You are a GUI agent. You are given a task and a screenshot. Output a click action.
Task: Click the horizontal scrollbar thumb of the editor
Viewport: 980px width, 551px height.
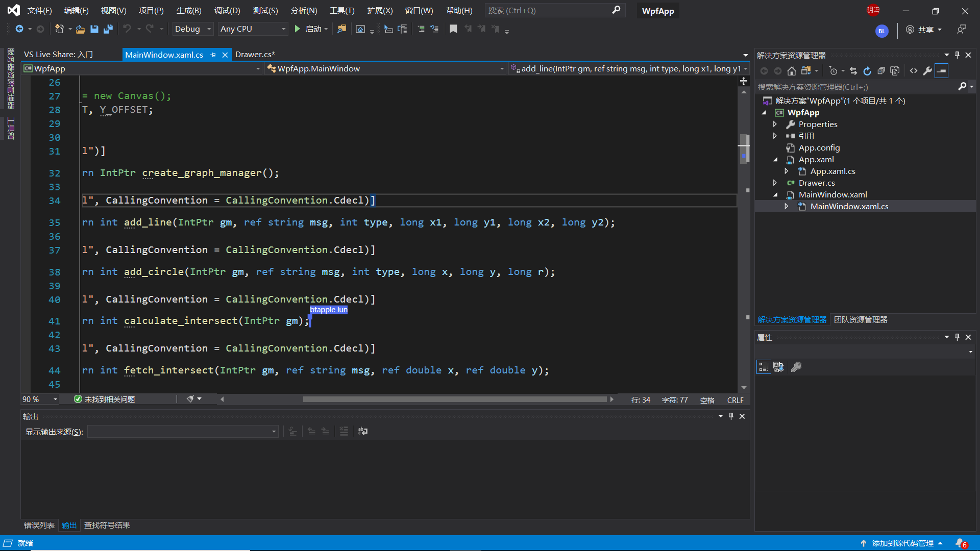point(455,399)
